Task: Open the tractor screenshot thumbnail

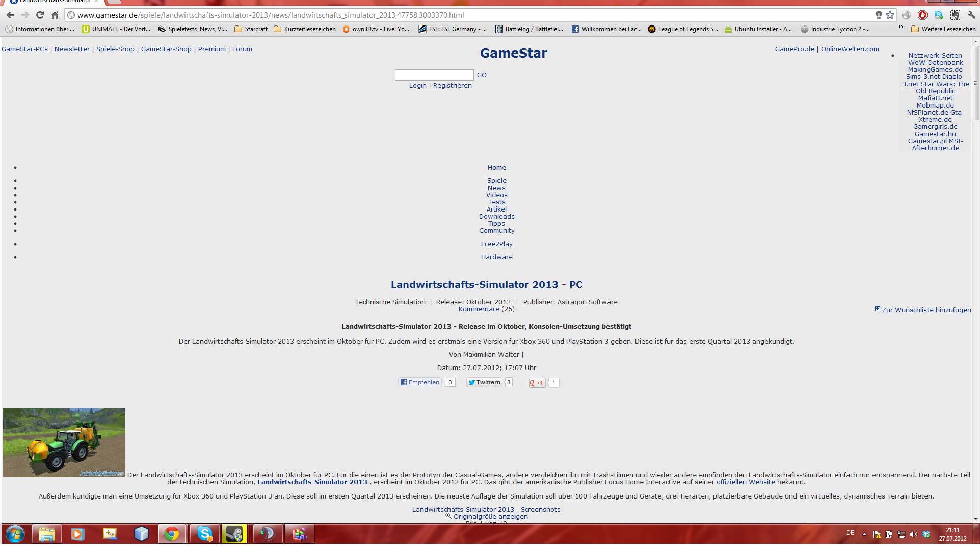Action: [x=64, y=442]
